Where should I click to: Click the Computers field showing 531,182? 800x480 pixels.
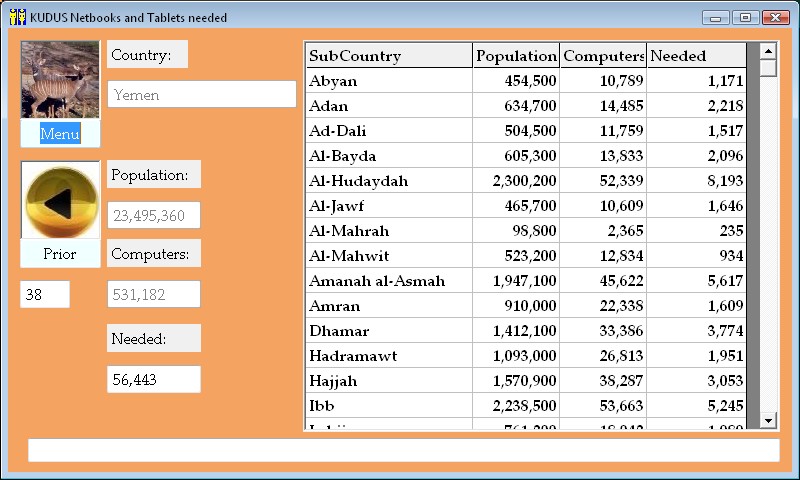pyautogui.click(x=154, y=294)
